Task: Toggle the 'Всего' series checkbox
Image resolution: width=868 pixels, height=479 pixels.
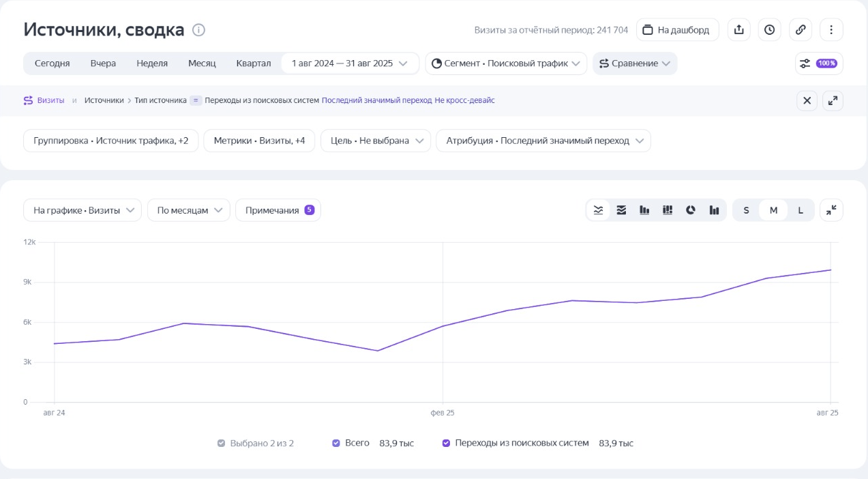Action: coord(336,444)
